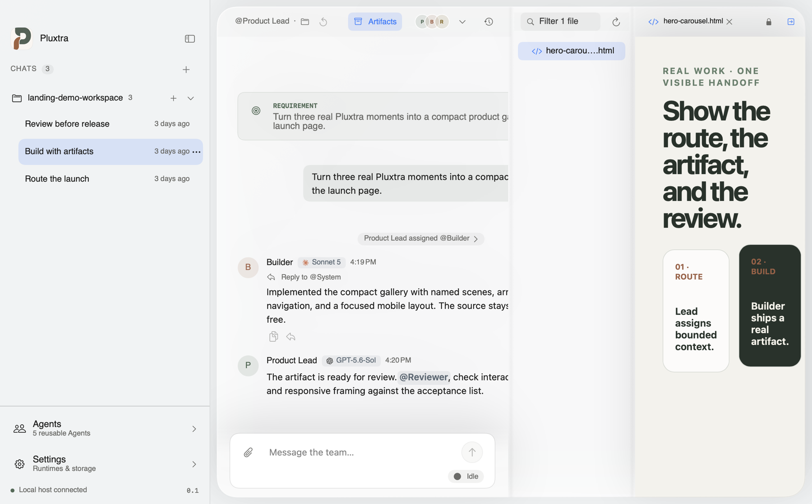Viewport: 812px width, 504px height.
Task: Click the Sonnet 5 model badge
Action: coord(322,262)
